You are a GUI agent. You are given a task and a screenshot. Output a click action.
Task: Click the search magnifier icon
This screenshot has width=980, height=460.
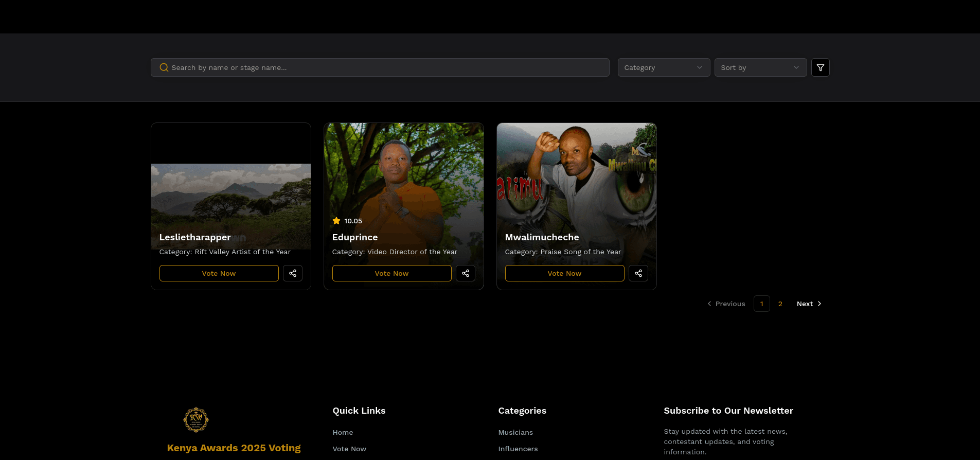(164, 67)
